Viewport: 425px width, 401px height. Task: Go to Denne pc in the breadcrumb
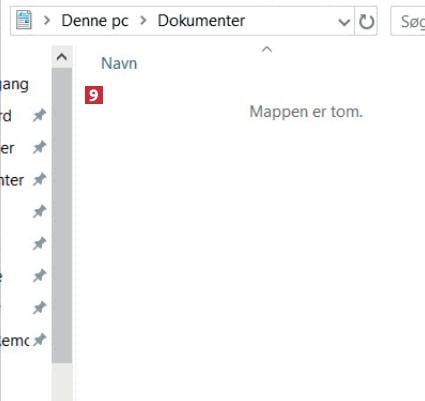[x=95, y=21]
